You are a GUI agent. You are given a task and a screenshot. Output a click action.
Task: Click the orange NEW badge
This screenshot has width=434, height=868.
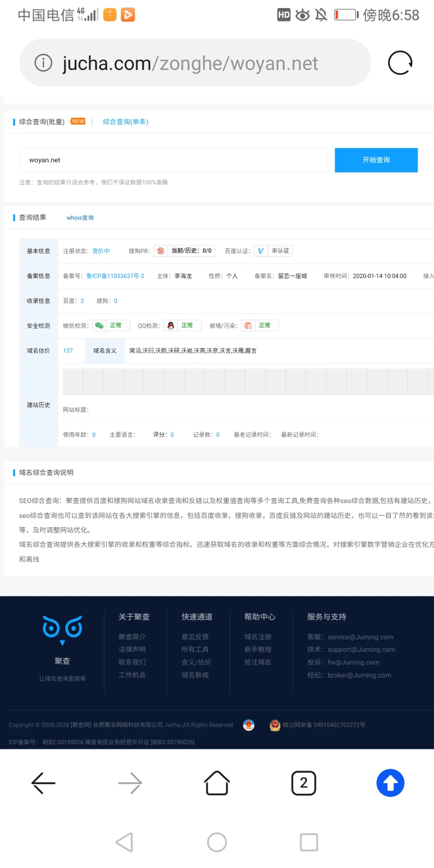pyautogui.click(x=78, y=121)
